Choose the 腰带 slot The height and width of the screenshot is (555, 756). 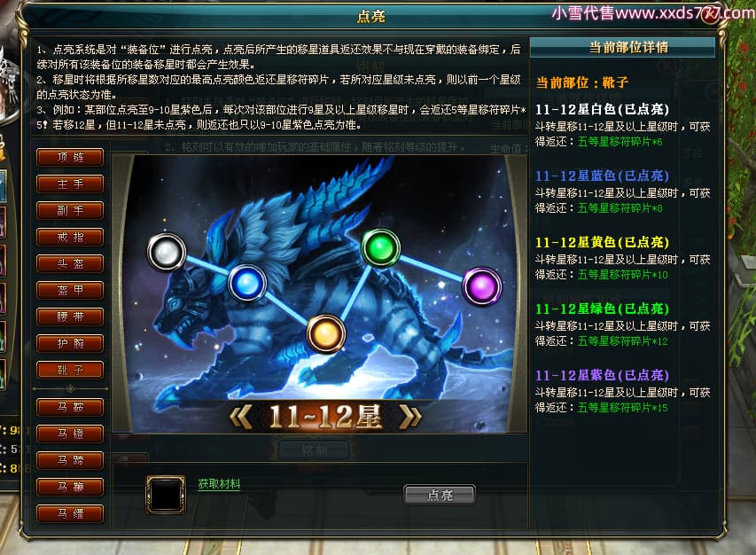[x=70, y=317]
